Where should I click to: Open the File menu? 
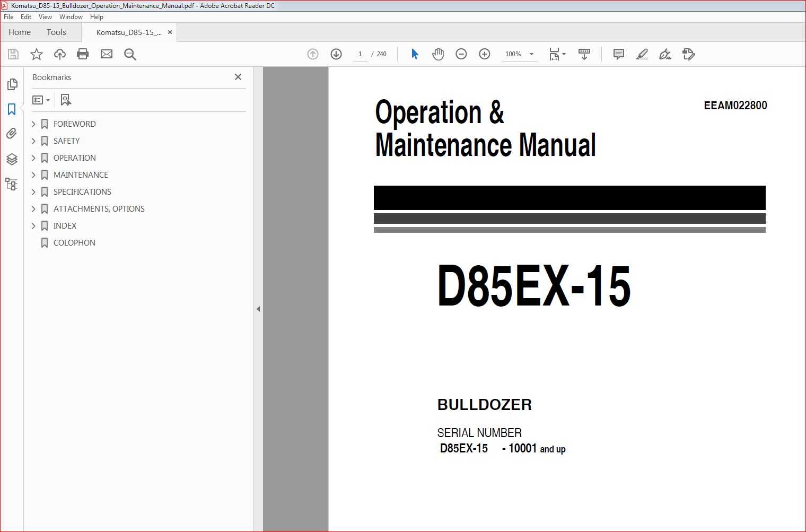tap(8, 17)
